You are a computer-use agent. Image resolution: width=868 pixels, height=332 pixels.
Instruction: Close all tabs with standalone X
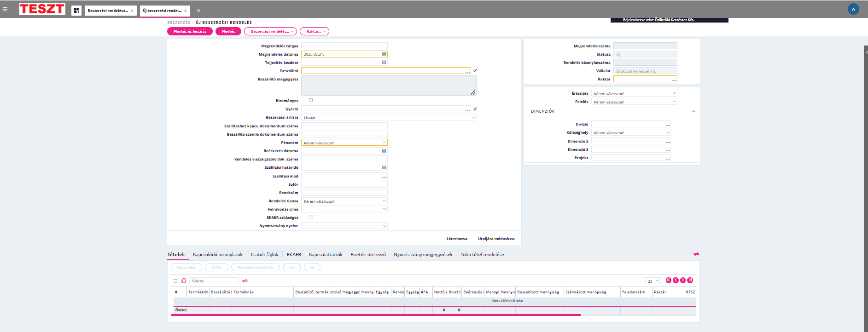pyautogui.click(x=198, y=11)
